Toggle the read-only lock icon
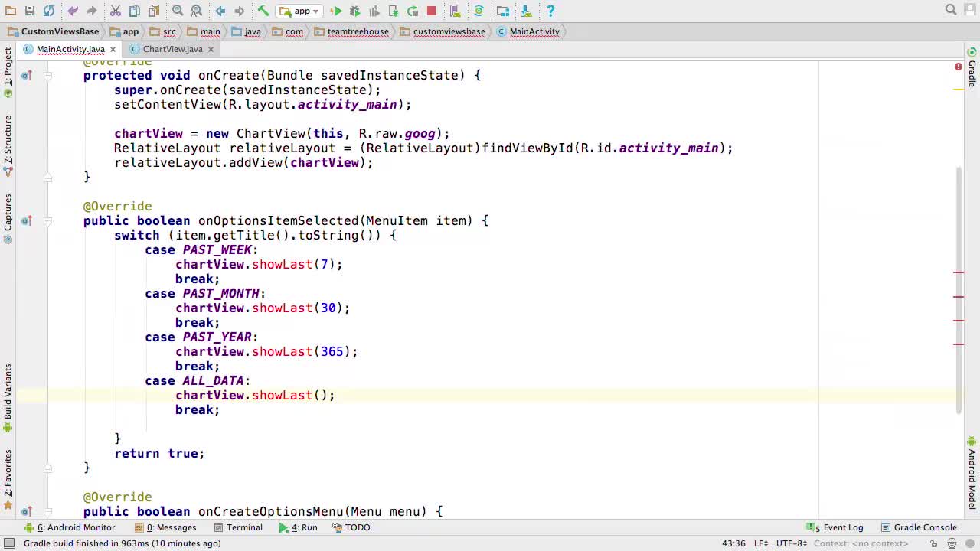Image resolution: width=980 pixels, height=551 pixels. 934,543
